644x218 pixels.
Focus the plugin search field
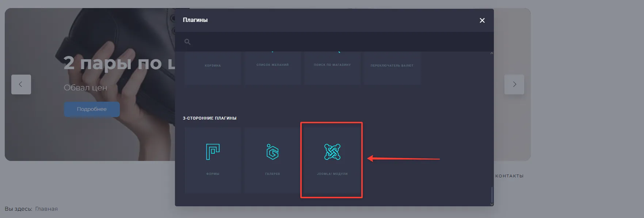[336, 42]
